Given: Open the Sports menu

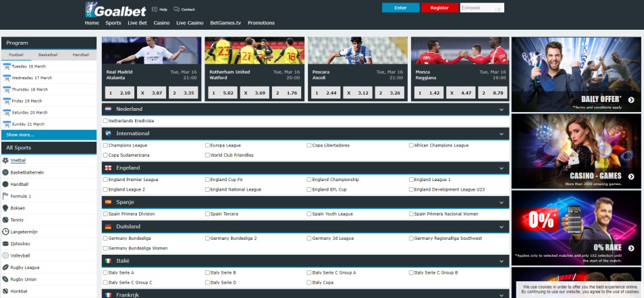Looking at the screenshot, I should pyautogui.click(x=113, y=23).
